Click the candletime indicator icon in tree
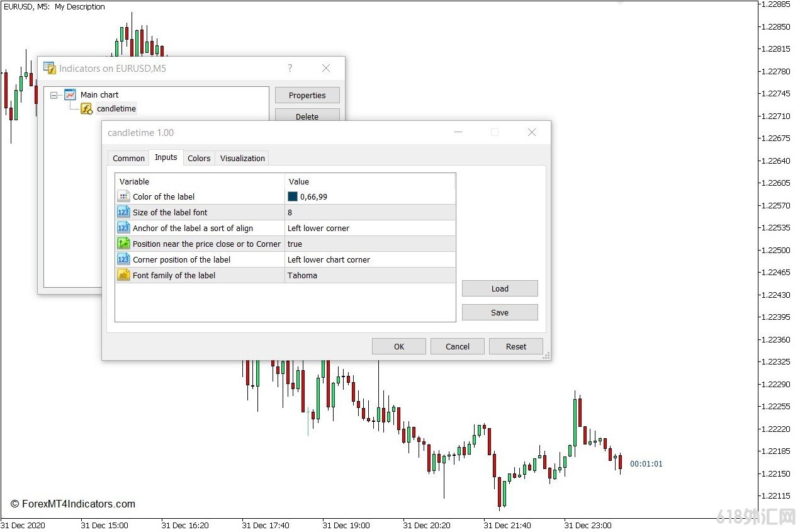 [87, 109]
